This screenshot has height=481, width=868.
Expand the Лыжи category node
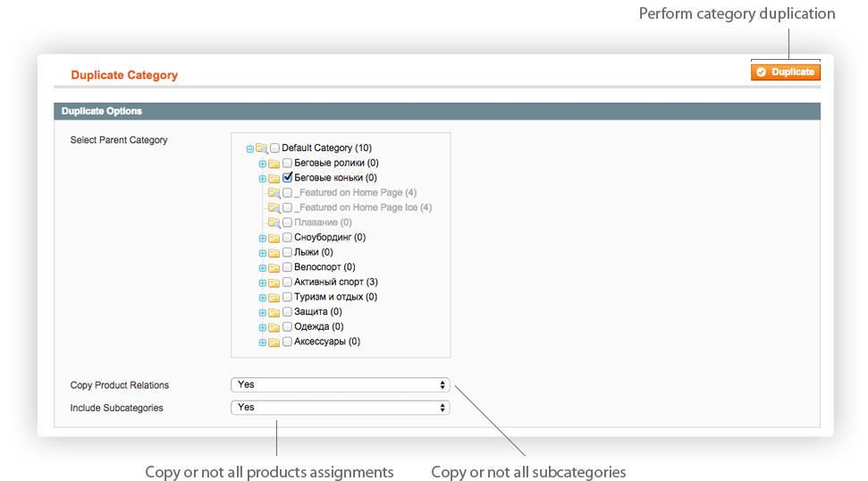tap(263, 253)
